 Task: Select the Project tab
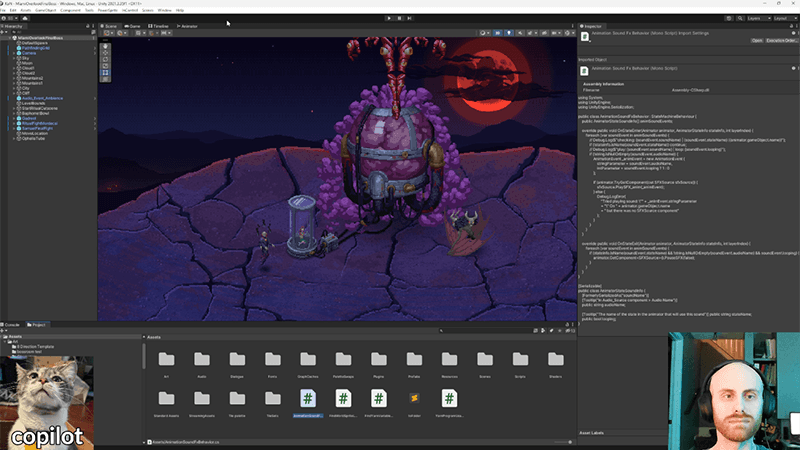coord(37,324)
